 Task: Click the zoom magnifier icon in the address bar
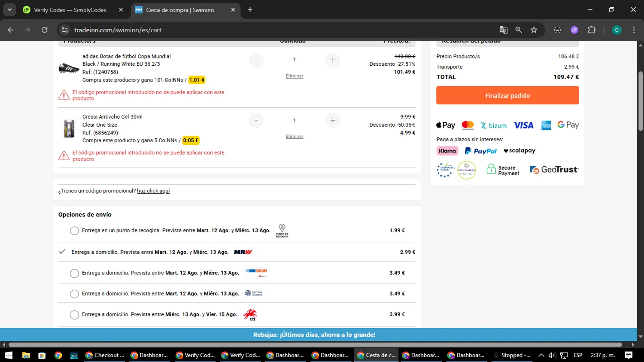pos(519,30)
